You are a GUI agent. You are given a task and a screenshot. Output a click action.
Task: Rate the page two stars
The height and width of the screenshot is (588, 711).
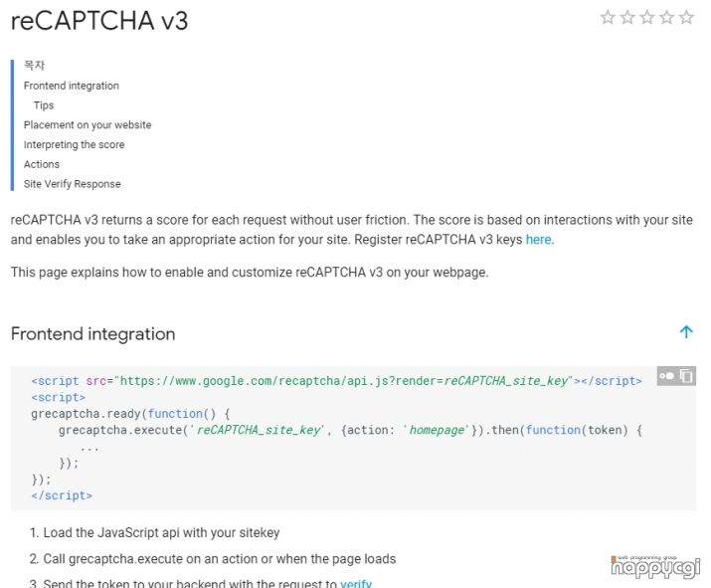point(627,18)
